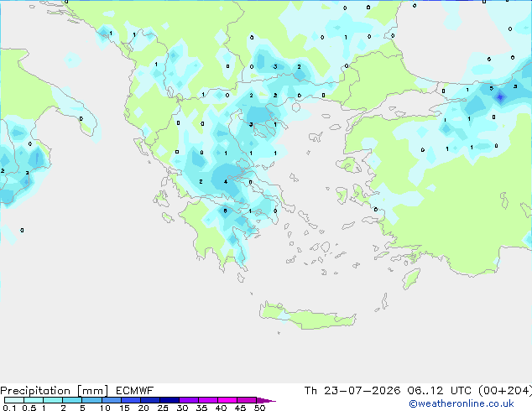532x411 pixels.
Task: Click the 2–5 mm legend swatch
Action: tap(72, 400)
